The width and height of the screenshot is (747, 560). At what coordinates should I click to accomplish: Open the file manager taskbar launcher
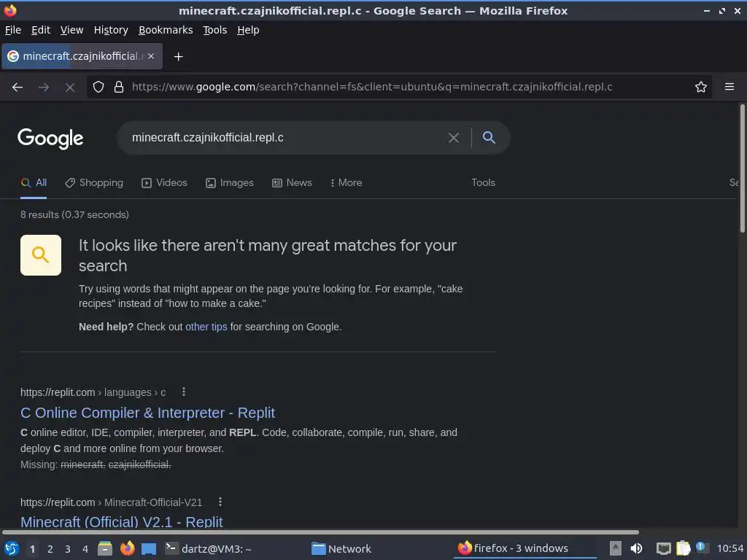coord(105,548)
